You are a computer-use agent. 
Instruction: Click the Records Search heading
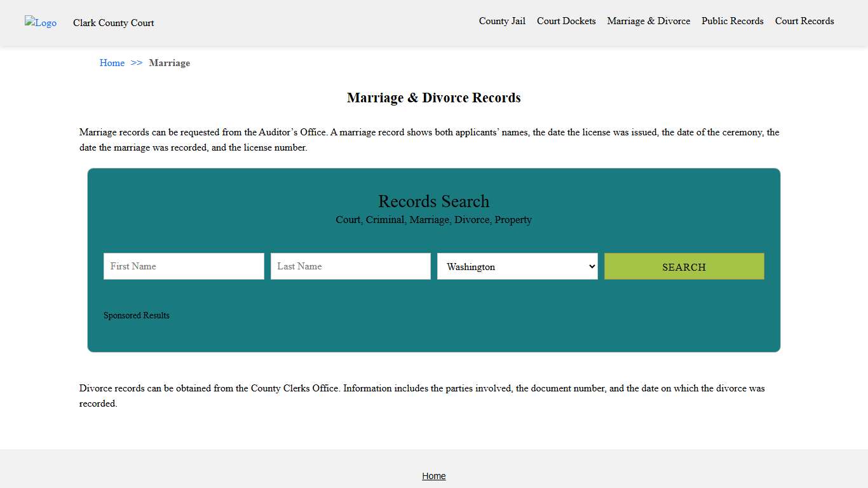click(434, 201)
